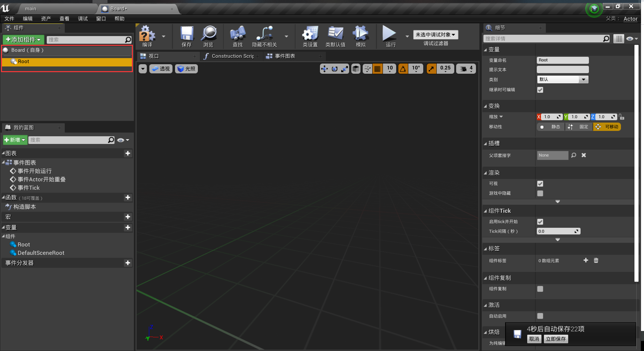
Task: Enable the Hidden in Game checkbox
Action: [540, 193]
